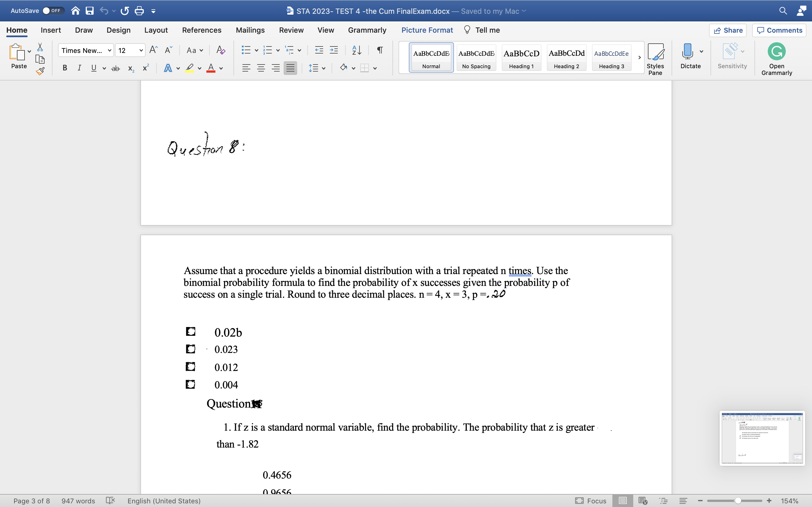Click the Save icon in title bar
The width and height of the screenshot is (812, 507).
(x=90, y=11)
